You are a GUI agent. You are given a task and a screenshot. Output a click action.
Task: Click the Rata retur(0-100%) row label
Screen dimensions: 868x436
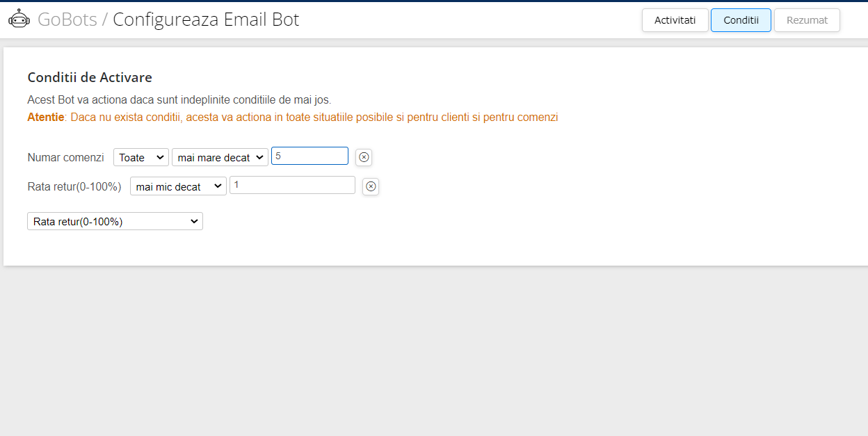(74, 186)
